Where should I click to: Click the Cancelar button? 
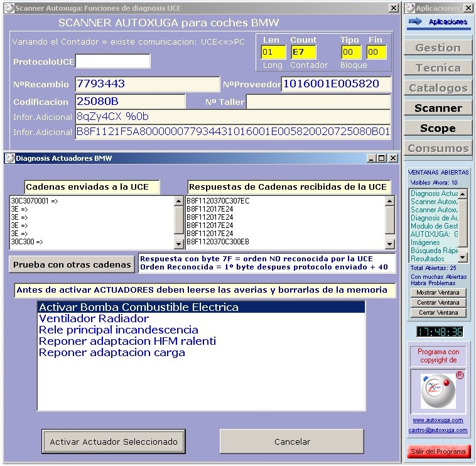292,442
